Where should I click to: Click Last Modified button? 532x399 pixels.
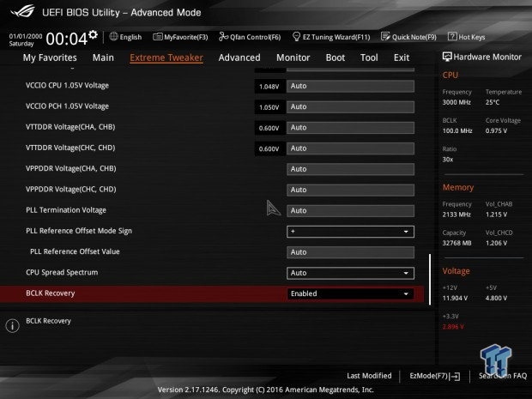[x=369, y=376]
